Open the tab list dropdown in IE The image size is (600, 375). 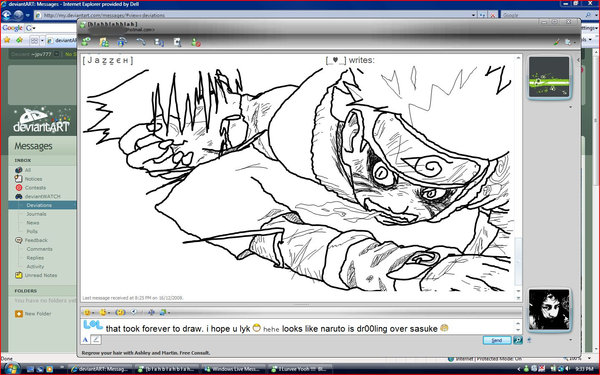[x=42, y=40]
